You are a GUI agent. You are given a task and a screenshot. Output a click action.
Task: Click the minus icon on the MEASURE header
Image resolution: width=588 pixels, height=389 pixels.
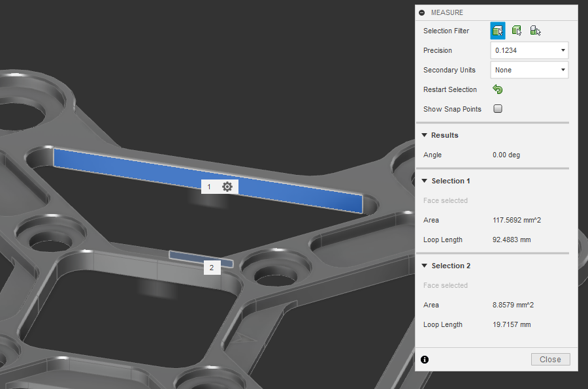421,12
